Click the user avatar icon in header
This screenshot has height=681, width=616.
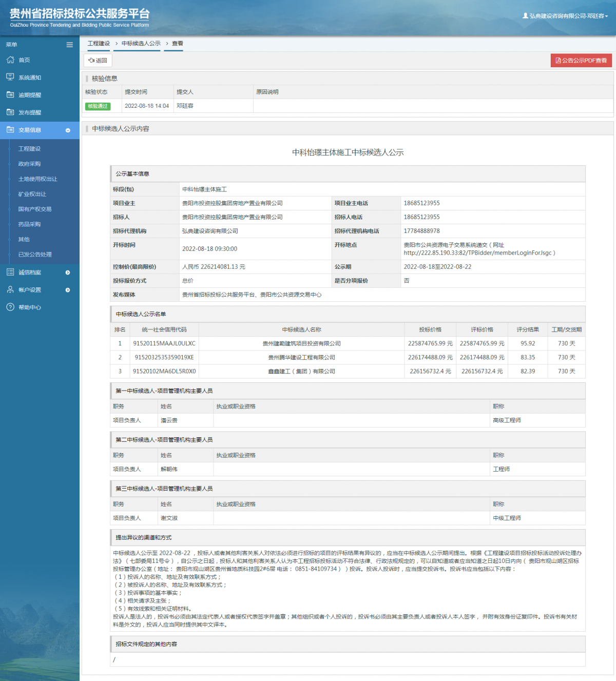click(x=525, y=16)
